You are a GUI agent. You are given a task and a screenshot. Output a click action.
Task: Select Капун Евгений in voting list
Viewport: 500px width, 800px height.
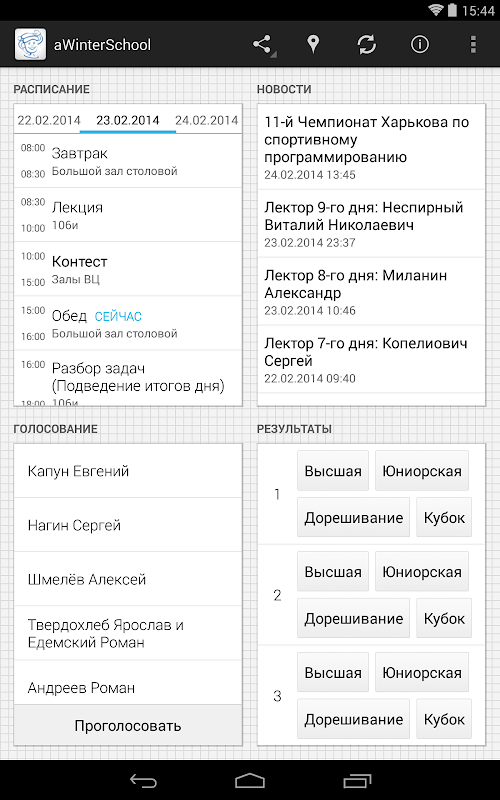[x=128, y=471]
